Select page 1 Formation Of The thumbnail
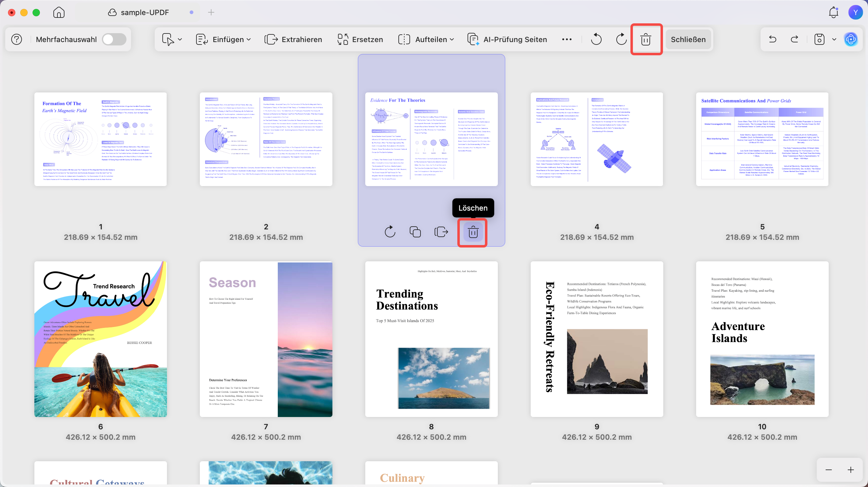Image resolution: width=868 pixels, height=487 pixels. [x=100, y=139]
